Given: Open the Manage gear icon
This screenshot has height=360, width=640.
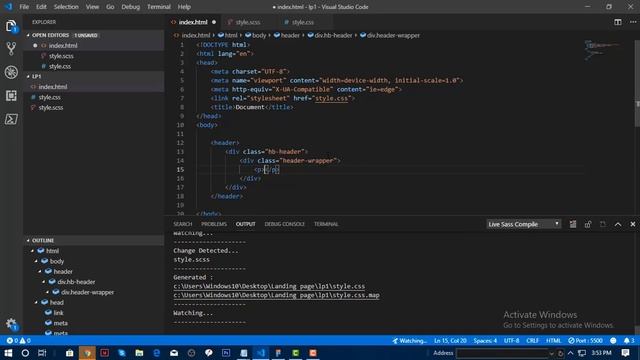Looking at the screenshot, I should pyautogui.click(x=11, y=324).
